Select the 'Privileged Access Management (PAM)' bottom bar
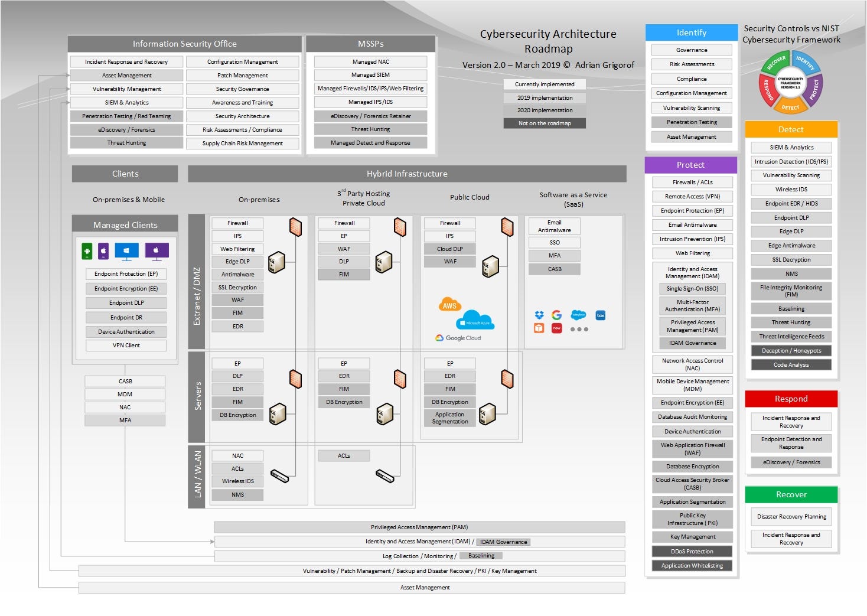 click(419, 527)
